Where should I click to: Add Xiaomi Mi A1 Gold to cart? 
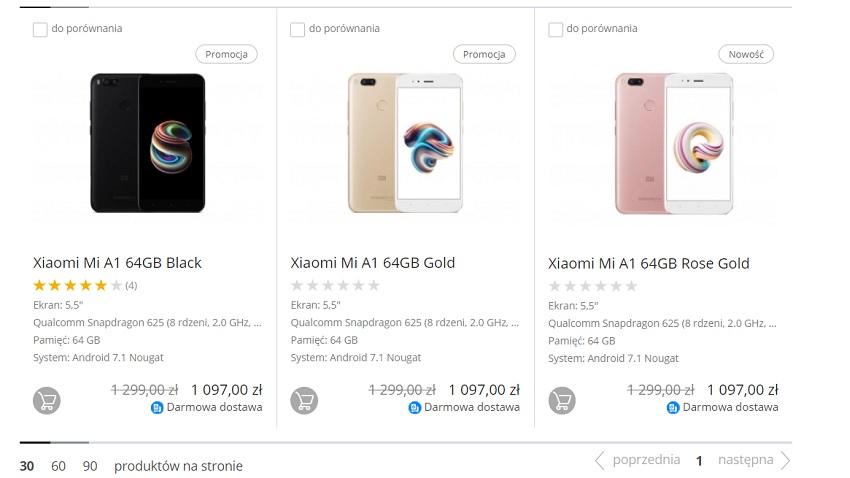304,401
